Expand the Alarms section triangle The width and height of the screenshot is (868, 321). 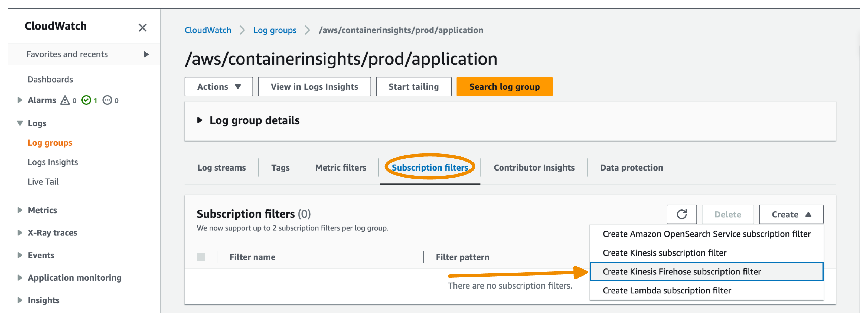coord(20,100)
